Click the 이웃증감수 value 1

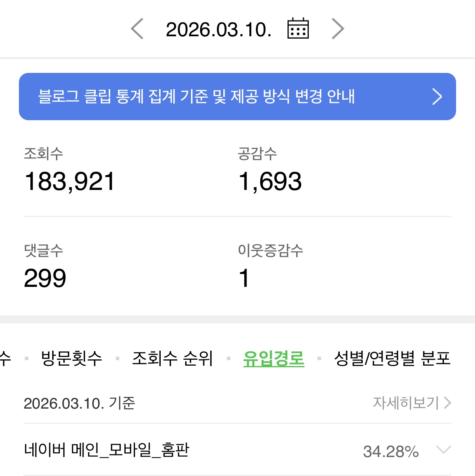pos(244,278)
